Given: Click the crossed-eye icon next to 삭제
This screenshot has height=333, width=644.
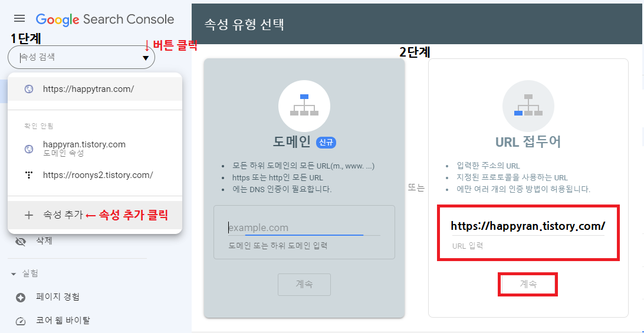Looking at the screenshot, I should point(20,242).
